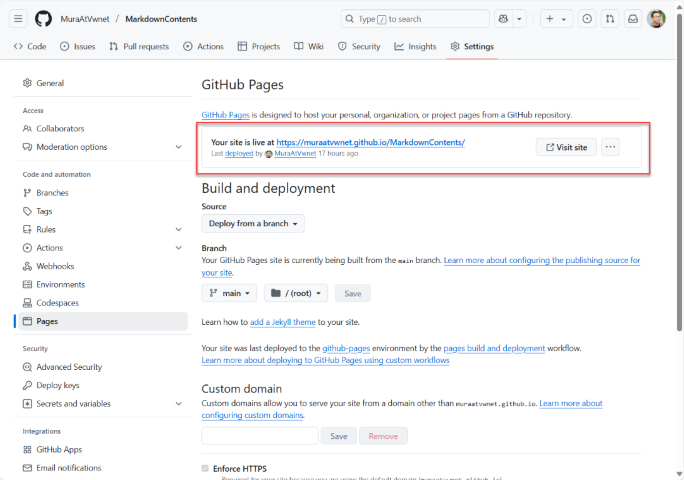Open GitHub Apps settings

(x=103, y=449)
